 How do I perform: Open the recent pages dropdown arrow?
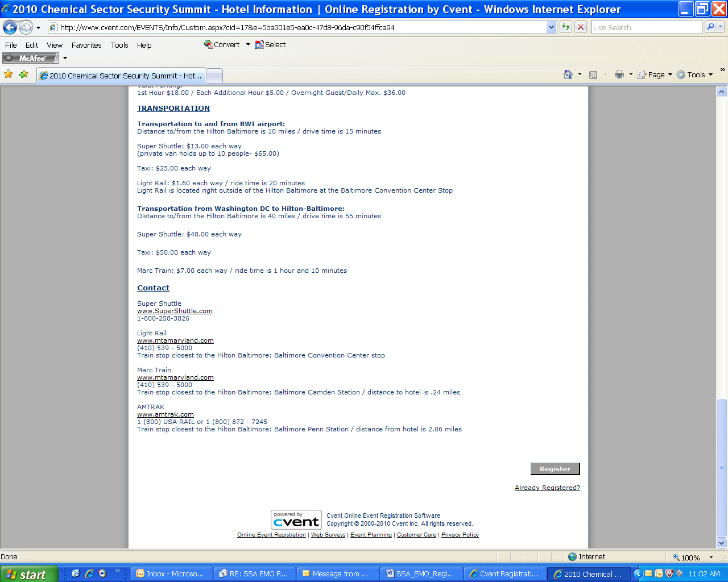[x=38, y=27]
